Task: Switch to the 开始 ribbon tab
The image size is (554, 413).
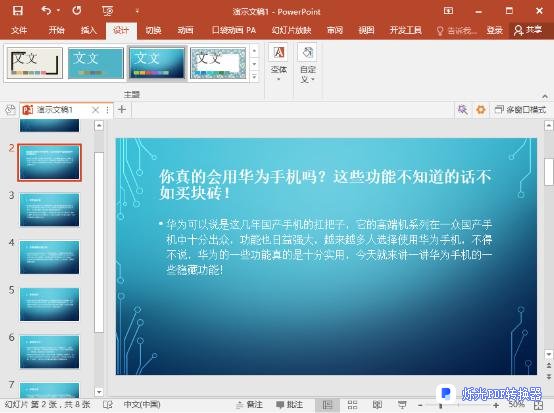Action: point(56,30)
